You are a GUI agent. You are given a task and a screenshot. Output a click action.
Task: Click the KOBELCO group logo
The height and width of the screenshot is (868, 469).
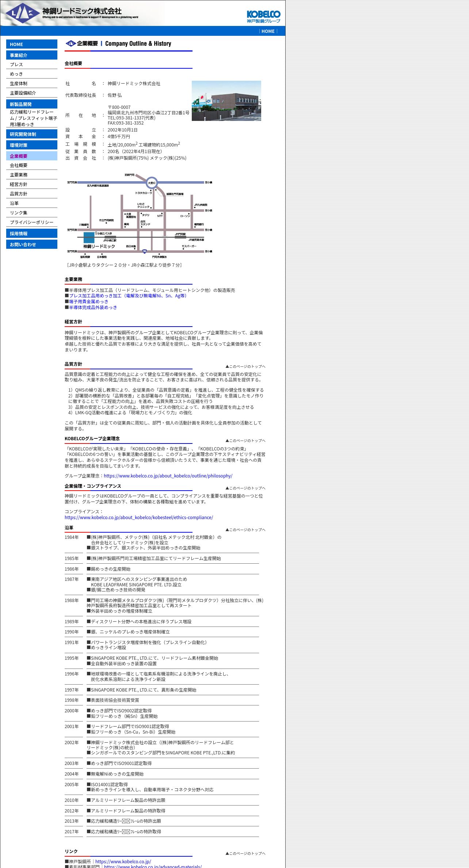pyautogui.click(x=263, y=16)
